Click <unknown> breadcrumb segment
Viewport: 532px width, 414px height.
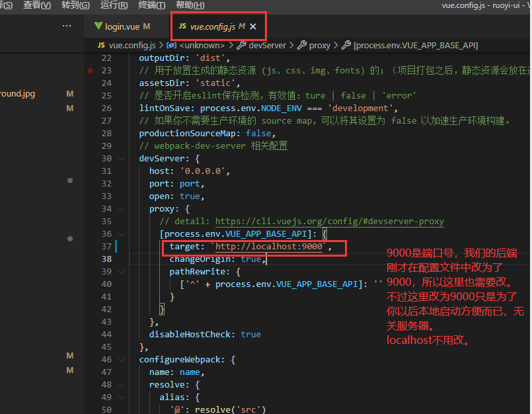coord(202,45)
